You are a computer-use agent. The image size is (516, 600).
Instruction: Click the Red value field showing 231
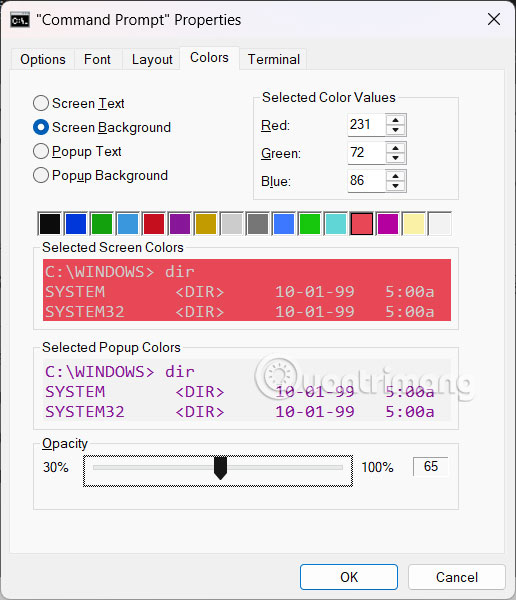coord(366,125)
